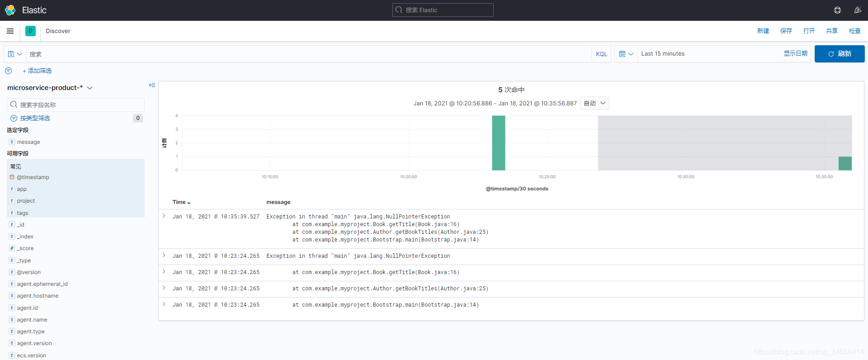This screenshot has height=360, width=868.
Task: Click the filter options funnel icon
Action: pyautogui.click(x=9, y=71)
